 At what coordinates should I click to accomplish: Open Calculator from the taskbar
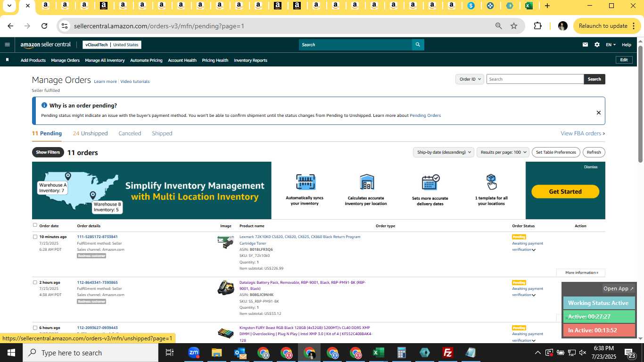pyautogui.click(x=401, y=353)
